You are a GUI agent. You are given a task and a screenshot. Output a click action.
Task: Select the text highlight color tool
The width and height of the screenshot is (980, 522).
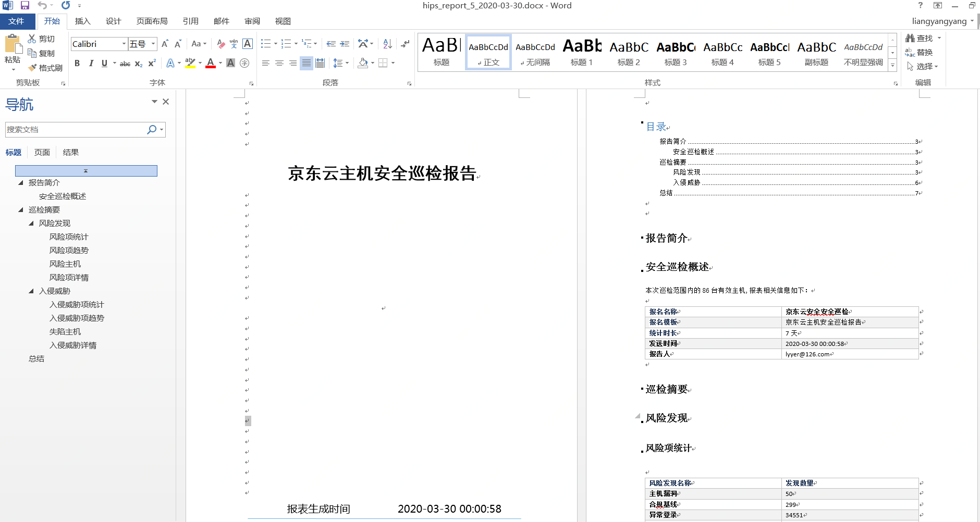pyautogui.click(x=191, y=63)
